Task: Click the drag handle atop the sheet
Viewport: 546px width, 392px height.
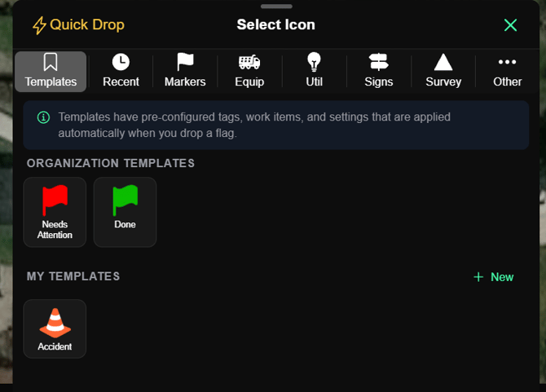Action: click(276, 7)
